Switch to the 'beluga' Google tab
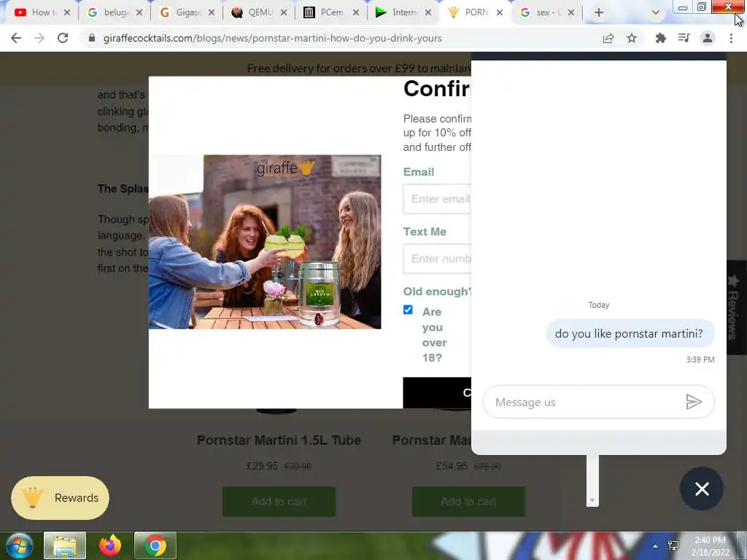This screenshot has height=560, width=747. 108,13
